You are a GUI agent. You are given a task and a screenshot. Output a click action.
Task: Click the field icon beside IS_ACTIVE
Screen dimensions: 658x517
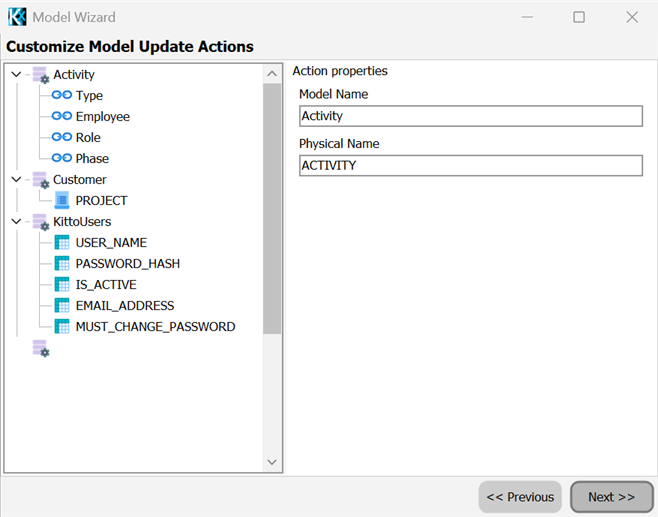point(62,285)
